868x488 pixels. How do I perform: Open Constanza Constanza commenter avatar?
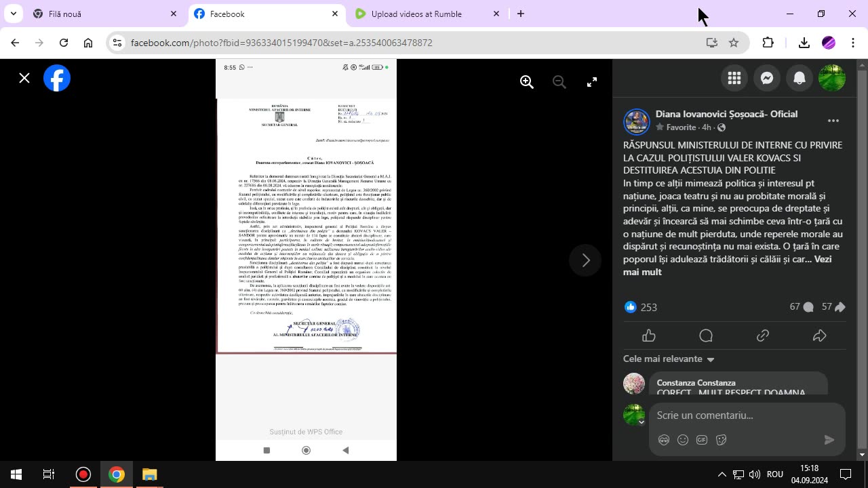pyautogui.click(x=634, y=383)
